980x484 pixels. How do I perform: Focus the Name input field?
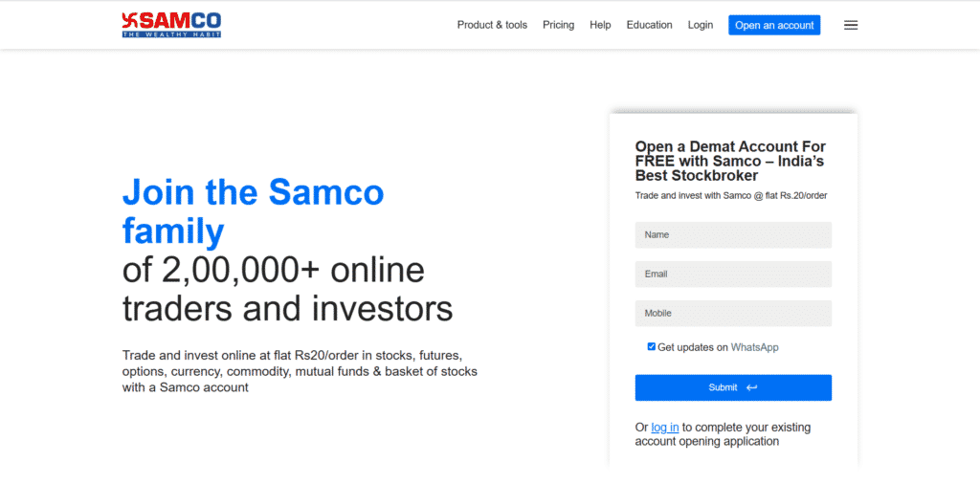coord(733,235)
